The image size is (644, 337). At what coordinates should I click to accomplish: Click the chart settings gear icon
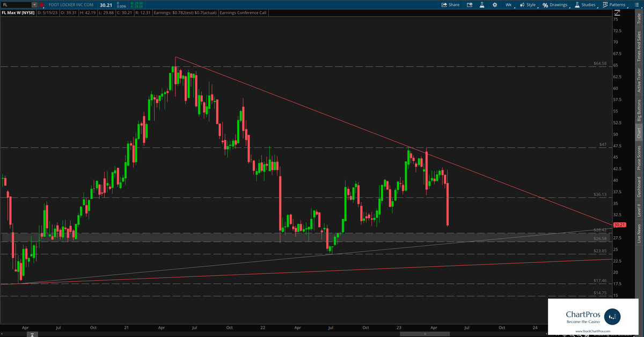point(494,5)
